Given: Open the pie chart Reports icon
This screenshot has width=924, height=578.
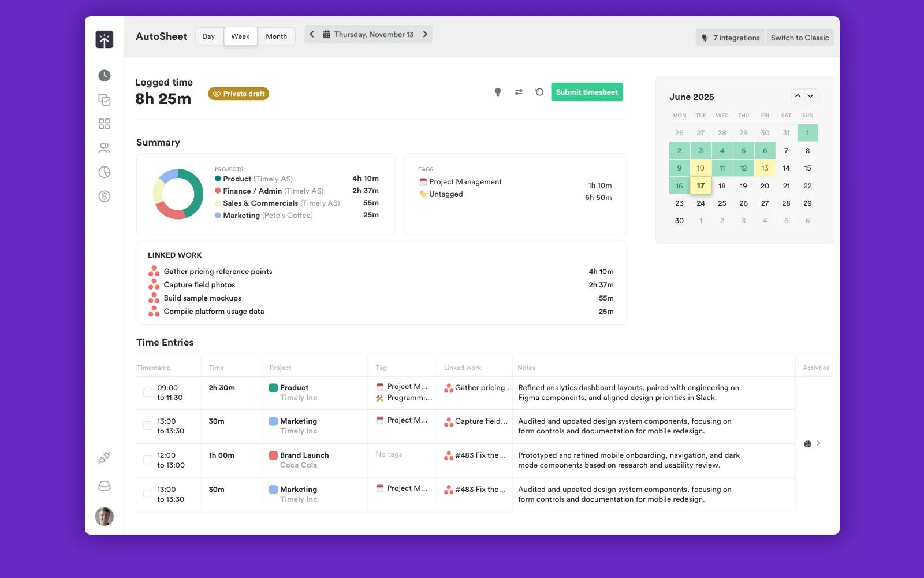Looking at the screenshot, I should pos(105,172).
